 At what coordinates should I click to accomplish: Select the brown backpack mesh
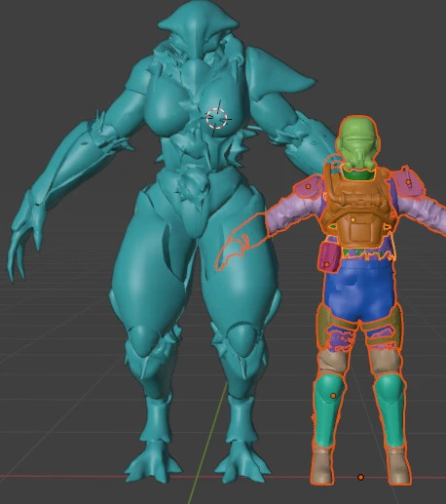click(358, 208)
